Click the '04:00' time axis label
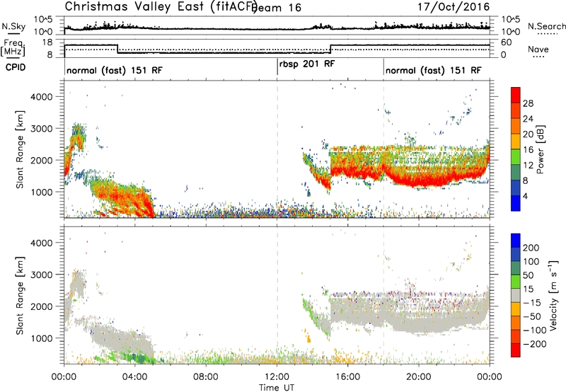This screenshot has height=392, width=566. (x=135, y=377)
